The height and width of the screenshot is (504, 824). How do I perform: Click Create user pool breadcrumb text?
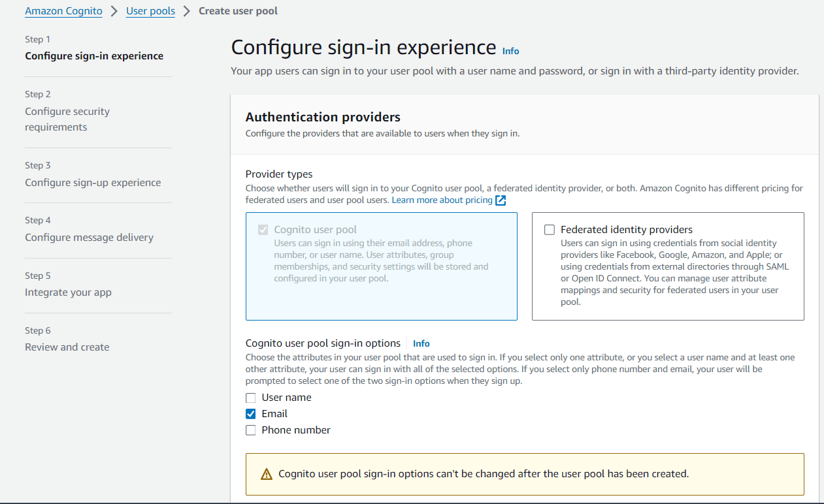[238, 11]
